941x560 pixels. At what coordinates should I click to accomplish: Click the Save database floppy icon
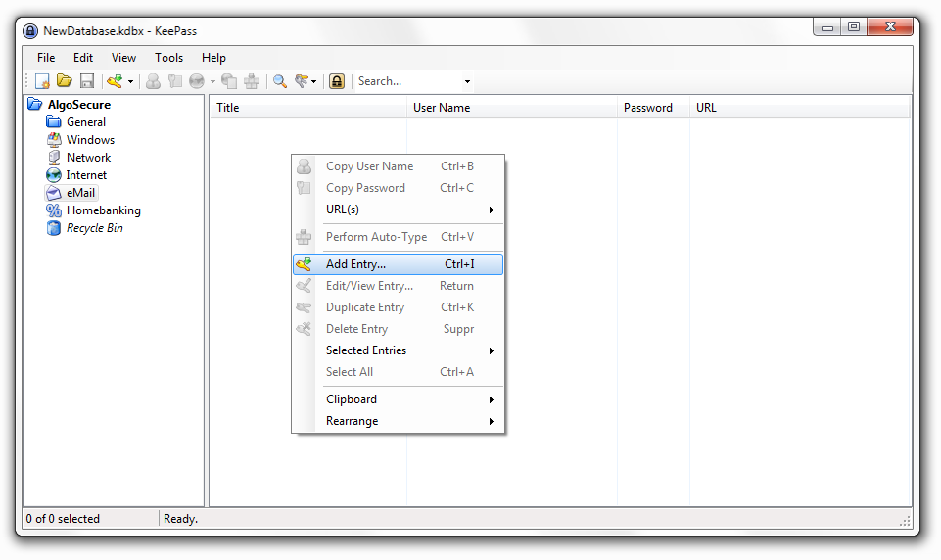[87, 81]
